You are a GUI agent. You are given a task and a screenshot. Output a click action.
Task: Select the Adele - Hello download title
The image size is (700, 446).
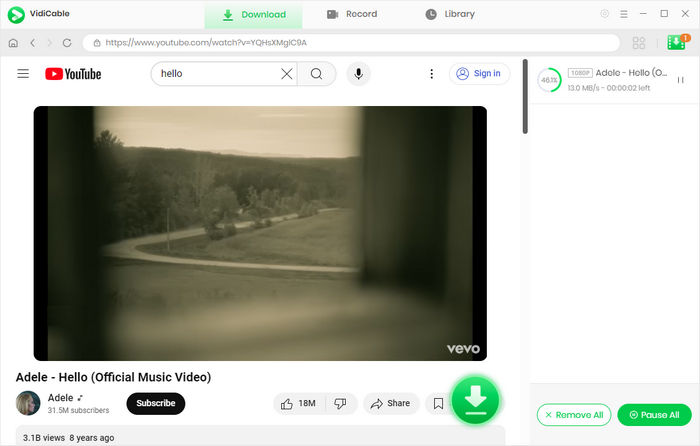click(x=631, y=73)
